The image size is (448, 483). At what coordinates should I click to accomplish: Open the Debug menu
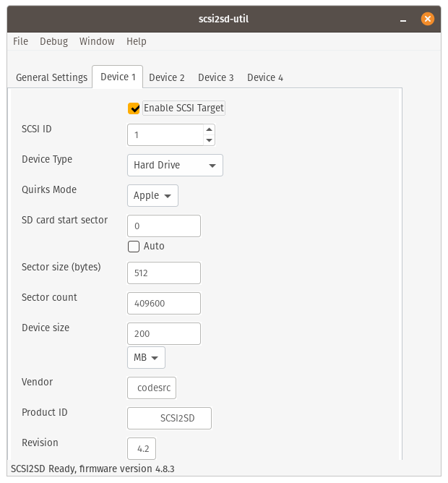click(54, 41)
